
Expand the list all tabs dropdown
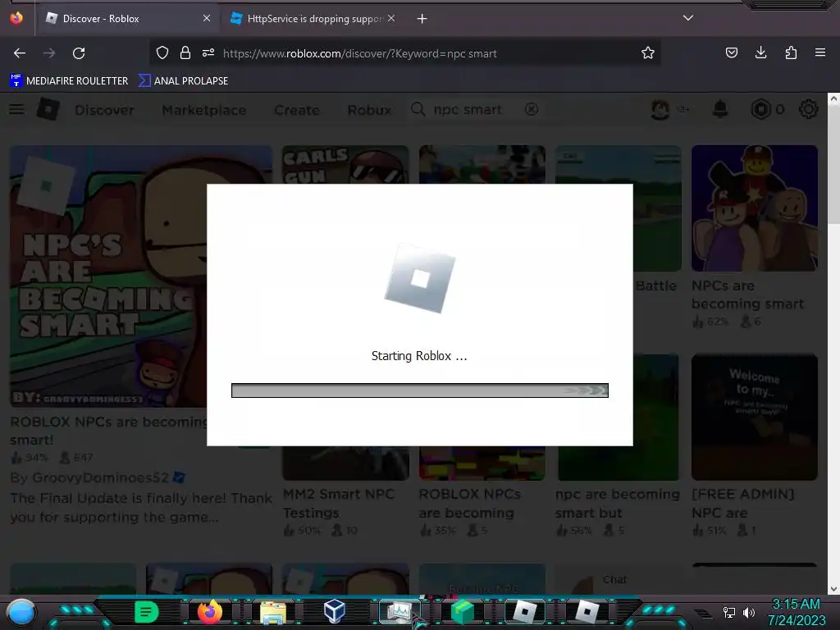(x=688, y=18)
